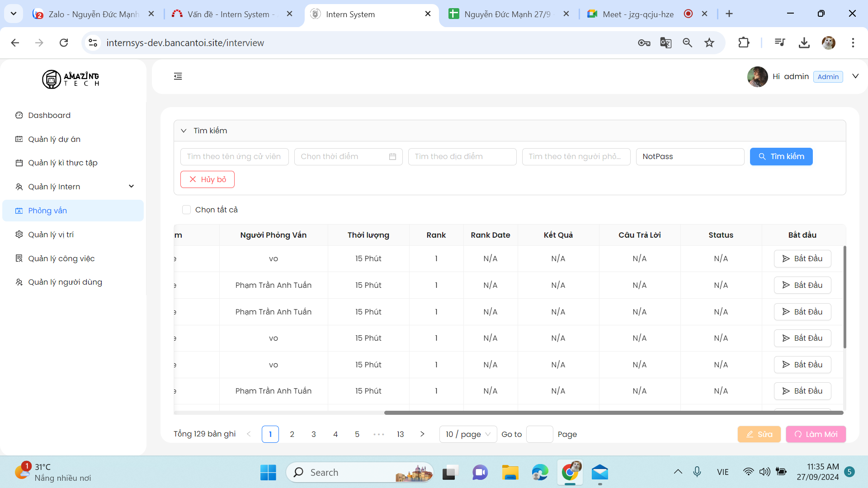Click the admin avatar picture
The image size is (868, 488).
[757, 76]
